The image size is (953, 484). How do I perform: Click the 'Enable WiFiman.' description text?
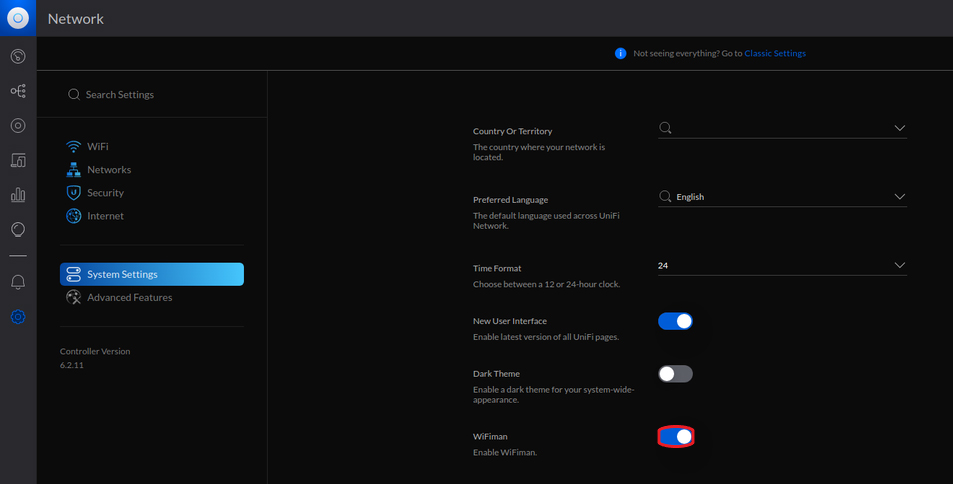pyautogui.click(x=505, y=452)
